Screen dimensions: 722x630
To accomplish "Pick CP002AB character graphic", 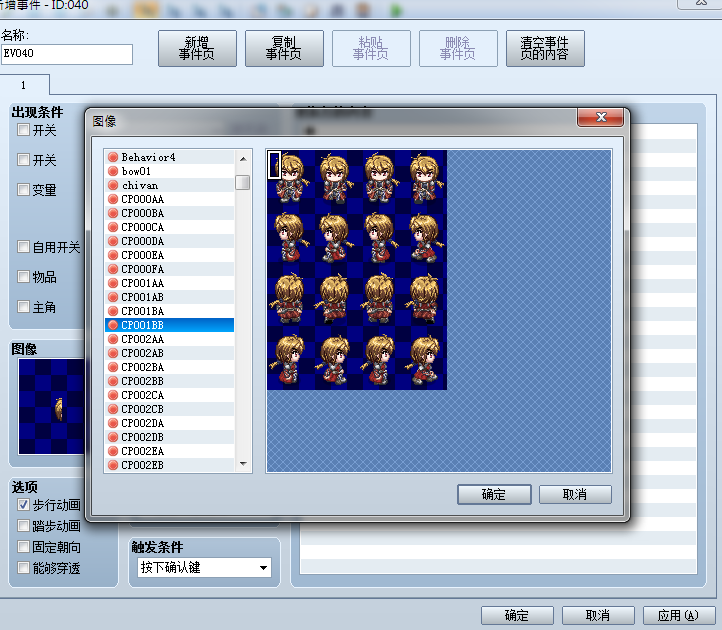I will 169,353.
